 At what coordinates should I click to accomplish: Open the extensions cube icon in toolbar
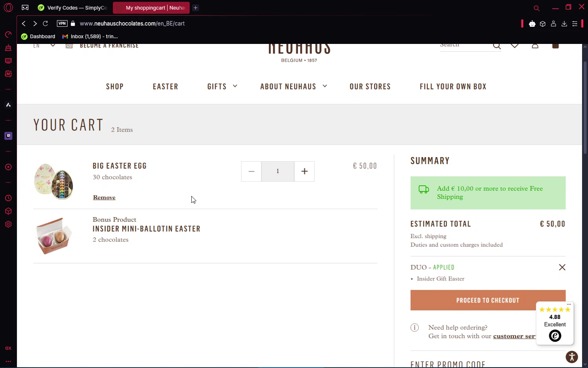tap(543, 24)
